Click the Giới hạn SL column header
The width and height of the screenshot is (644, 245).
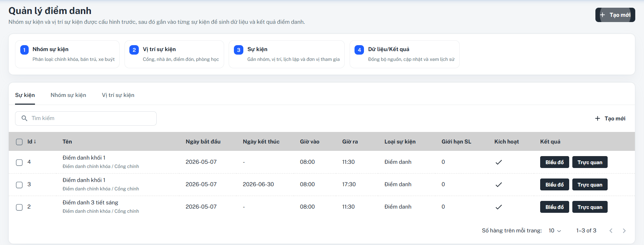pos(456,142)
